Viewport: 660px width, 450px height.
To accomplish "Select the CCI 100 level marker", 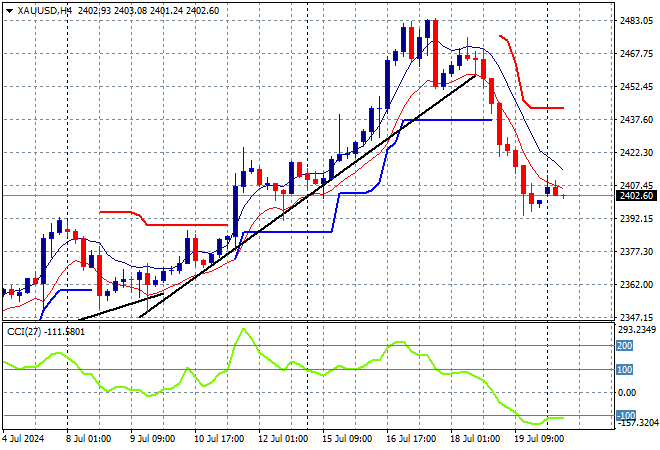I will coord(625,370).
